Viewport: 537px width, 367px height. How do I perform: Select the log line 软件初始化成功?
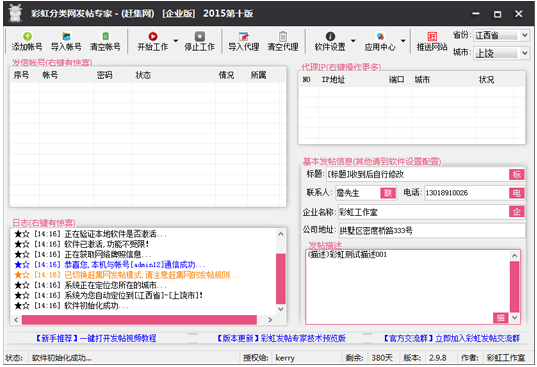coord(71,306)
